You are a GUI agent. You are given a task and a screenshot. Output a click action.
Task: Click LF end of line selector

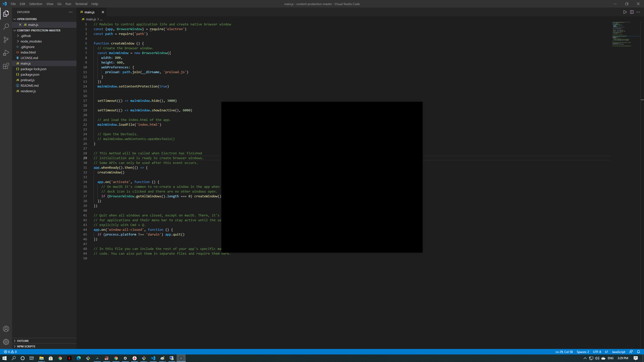coord(607,352)
